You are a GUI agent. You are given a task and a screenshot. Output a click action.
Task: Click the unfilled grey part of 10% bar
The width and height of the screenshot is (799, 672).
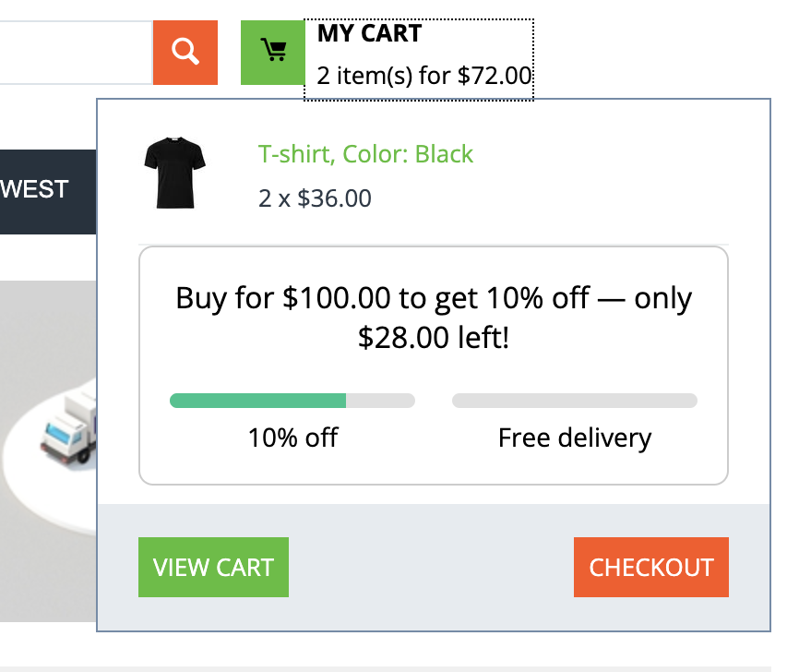coord(380,401)
